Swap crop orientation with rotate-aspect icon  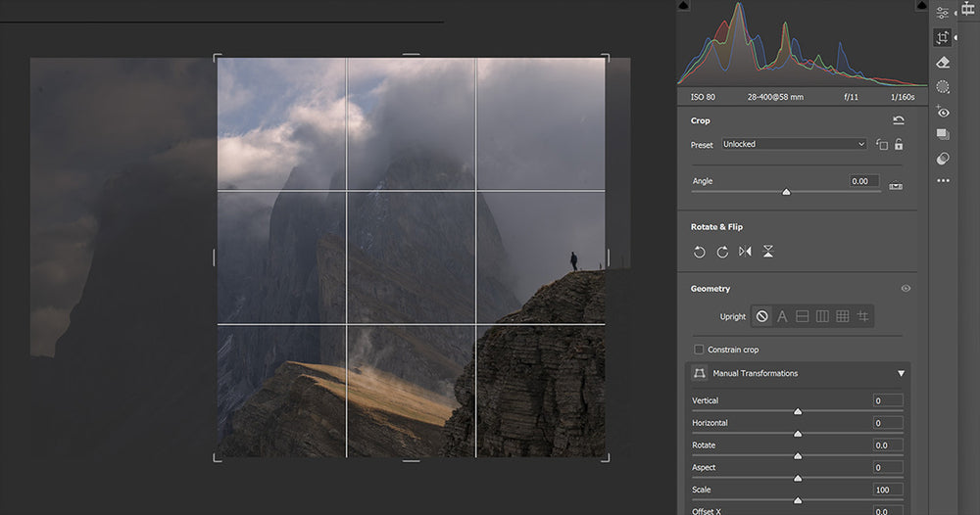(x=882, y=145)
